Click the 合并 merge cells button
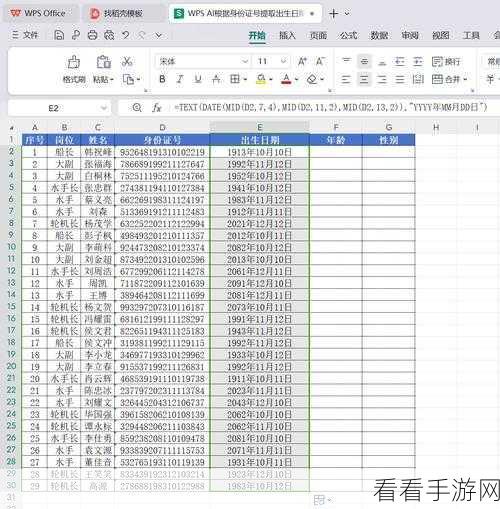500x509 pixels. click(446, 79)
